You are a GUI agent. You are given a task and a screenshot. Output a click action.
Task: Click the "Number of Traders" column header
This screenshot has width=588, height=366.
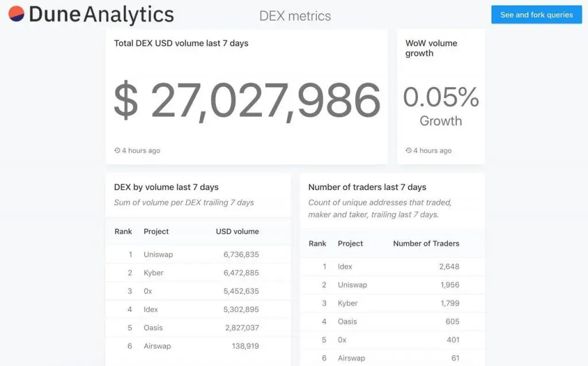pyautogui.click(x=426, y=243)
